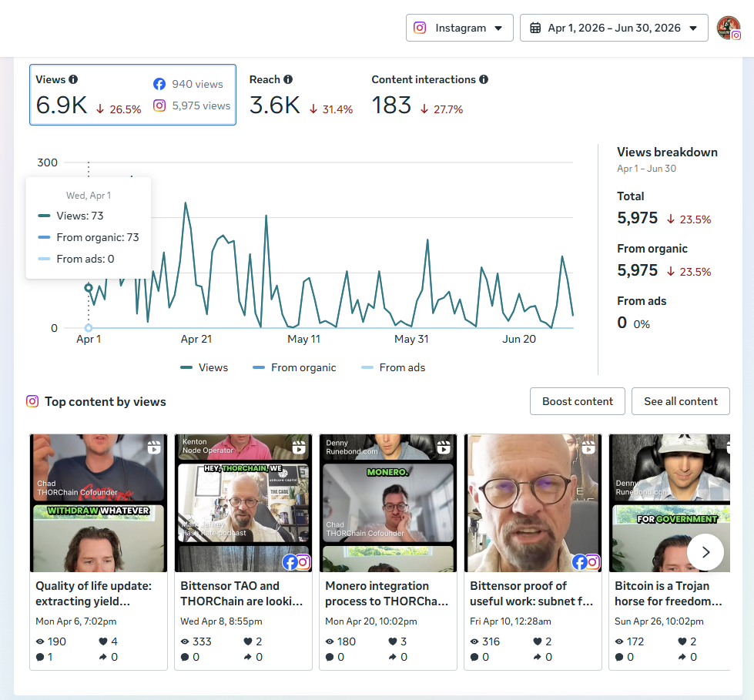The height and width of the screenshot is (700, 754).
Task: Click 'Sun Apr 26, 10:02pm' date text
Action: pos(658,621)
